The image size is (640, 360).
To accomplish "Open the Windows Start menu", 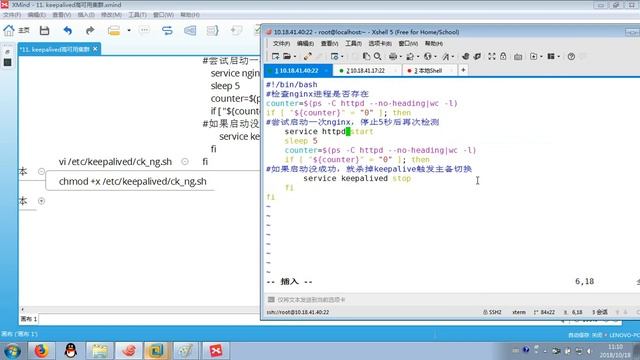I will point(12,351).
